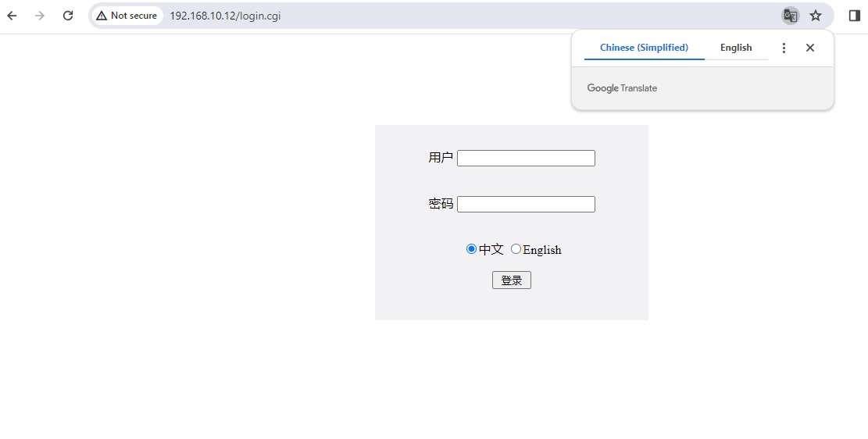The height and width of the screenshot is (439, 868).
Task: Open the browser side panel icon
Action: click(854, 16)
